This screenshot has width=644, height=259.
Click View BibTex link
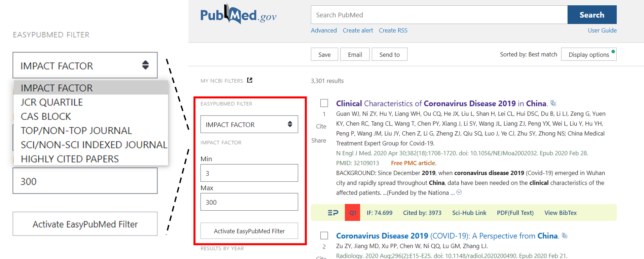[561, 213]
